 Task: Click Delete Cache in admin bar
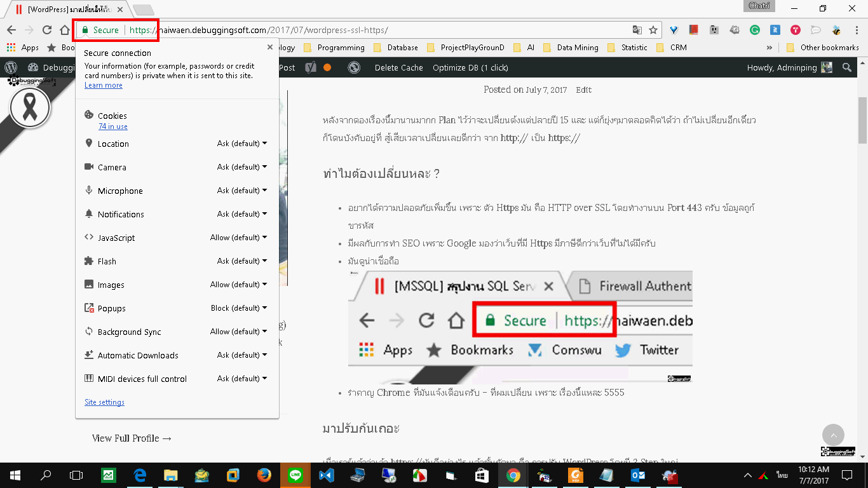(x=398, y=67)
